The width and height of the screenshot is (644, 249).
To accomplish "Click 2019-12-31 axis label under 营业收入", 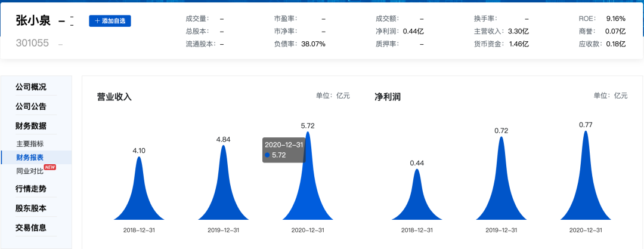I will pyautogui.click(x=224, y=230).
